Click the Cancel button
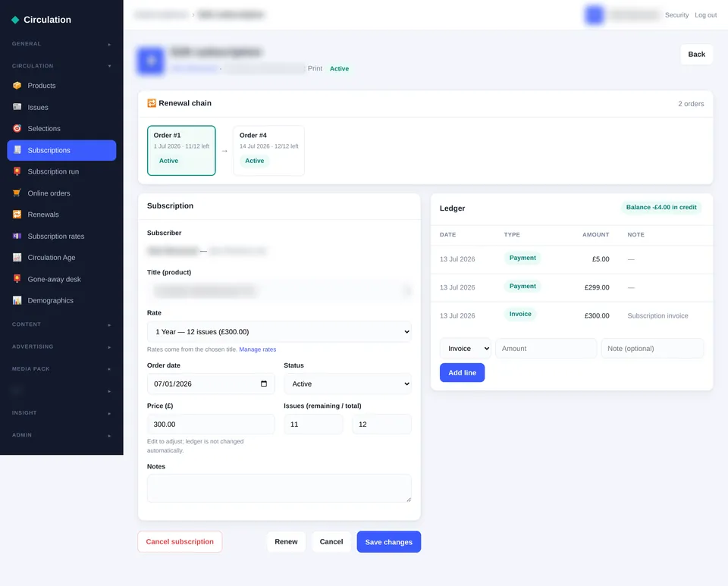The image size is (728, 586). [x=331, y=541]
